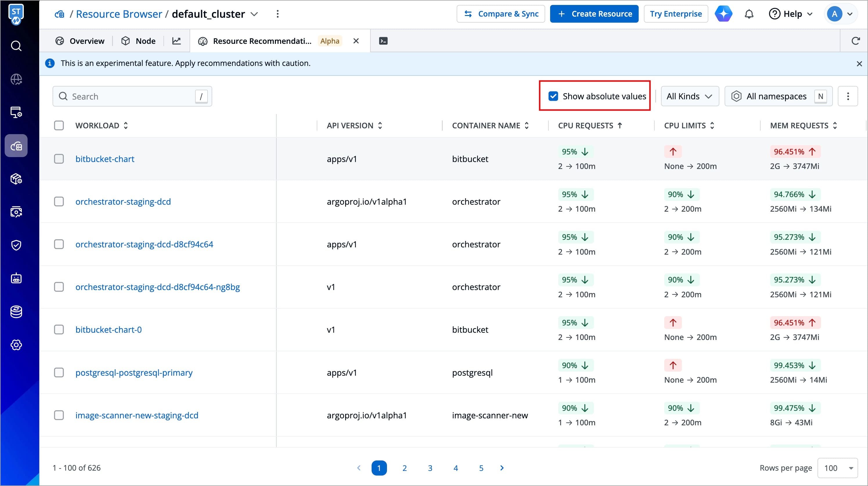
Task: Expand the All Kinds dropdown
Action: click(x=689, y=96)
